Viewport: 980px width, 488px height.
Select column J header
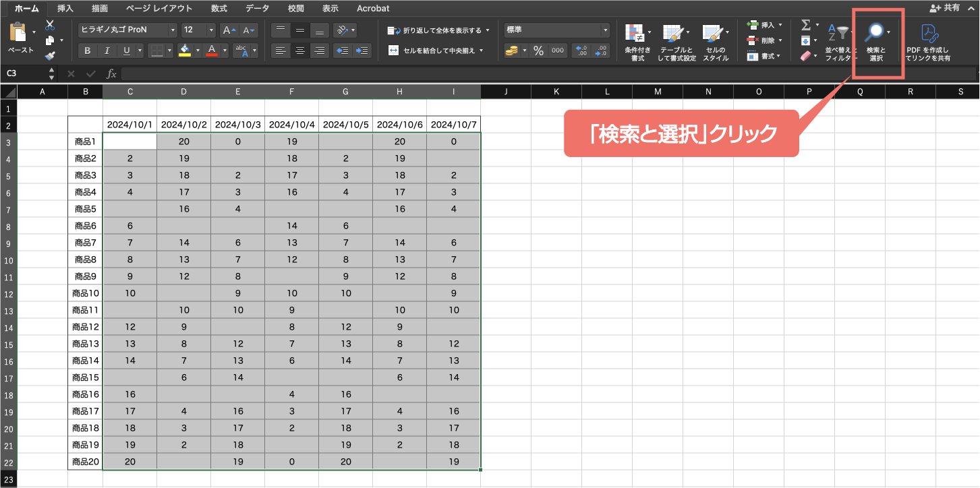pyautogui.click(x=506, y=92)
